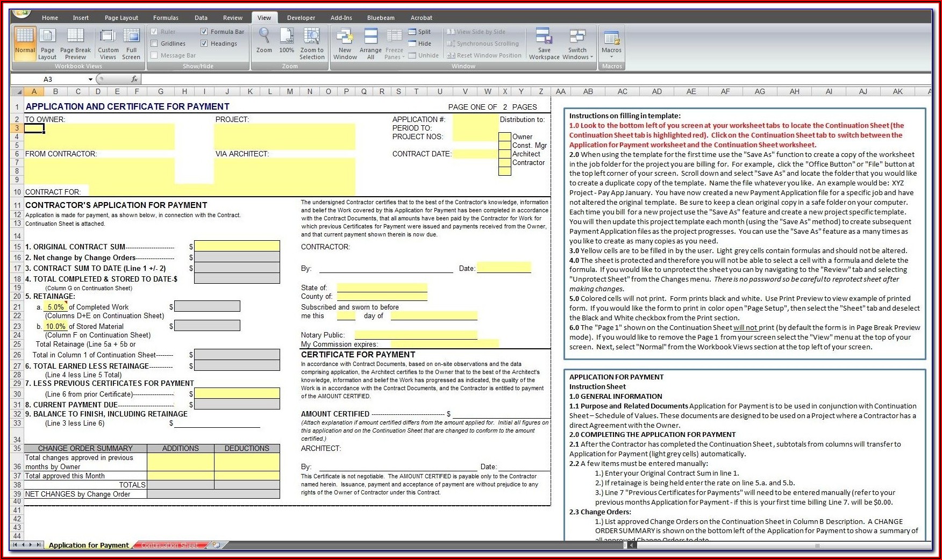
Task: Switch to Page Layout view
Action: 47,43
